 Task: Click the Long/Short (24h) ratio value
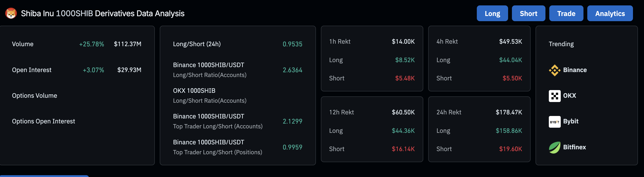pos(292,44)
